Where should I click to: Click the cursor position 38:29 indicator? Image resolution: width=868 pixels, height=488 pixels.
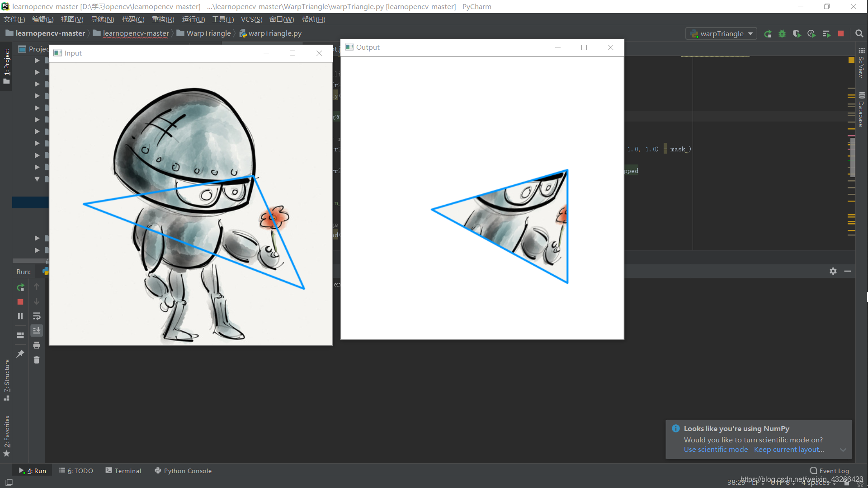tap(736, 483)
